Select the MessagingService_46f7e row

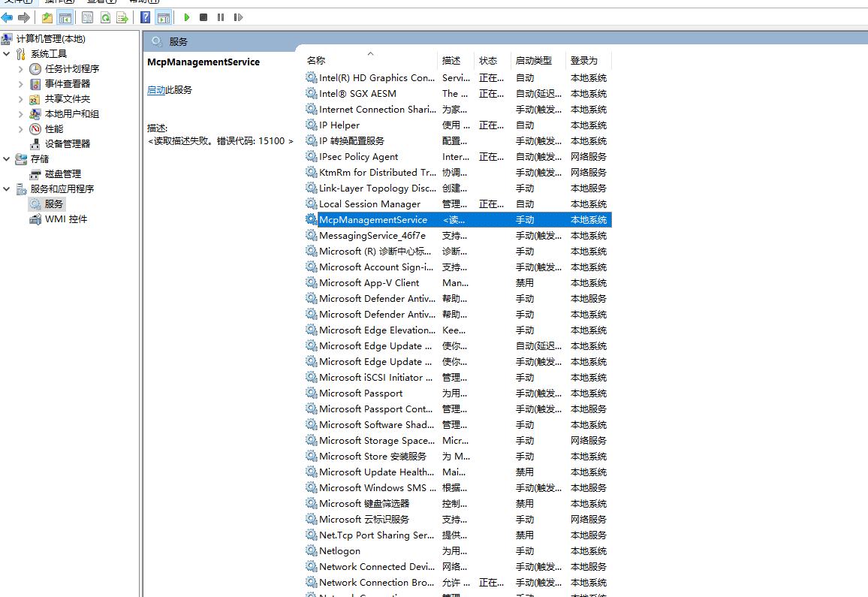click(458, 236)
